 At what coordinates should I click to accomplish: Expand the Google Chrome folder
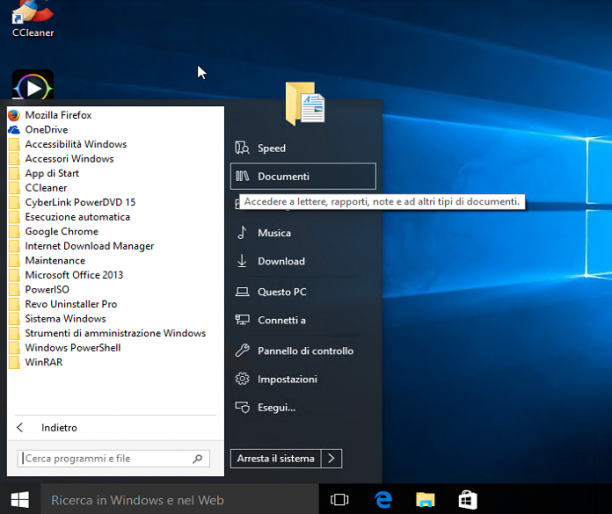click(53, 231)
